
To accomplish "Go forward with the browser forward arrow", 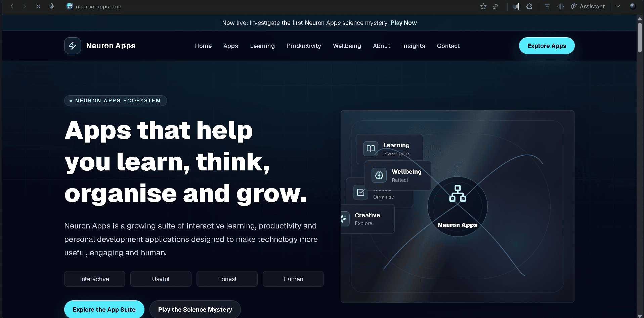I will [25, 6].
